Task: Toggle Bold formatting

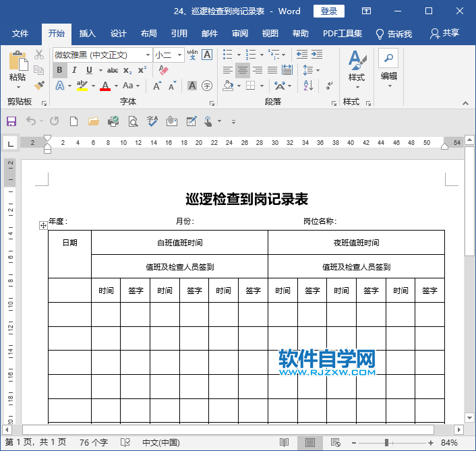Action: pos(59,70)
